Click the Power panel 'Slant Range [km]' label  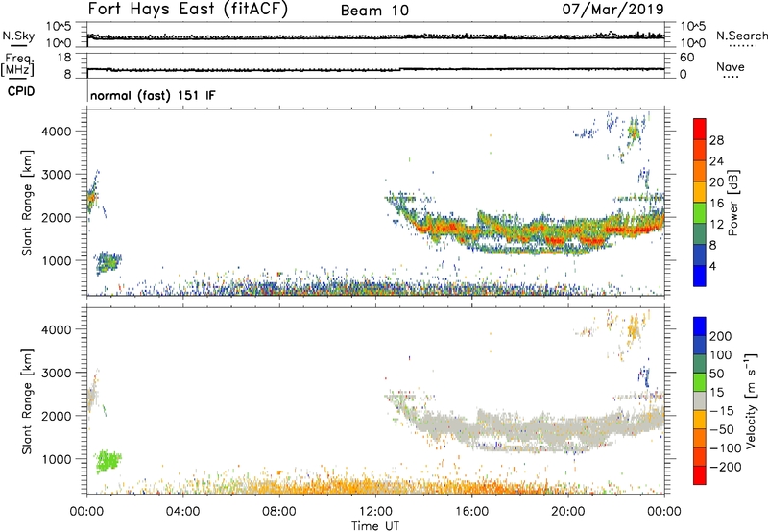tap(27, 203)
